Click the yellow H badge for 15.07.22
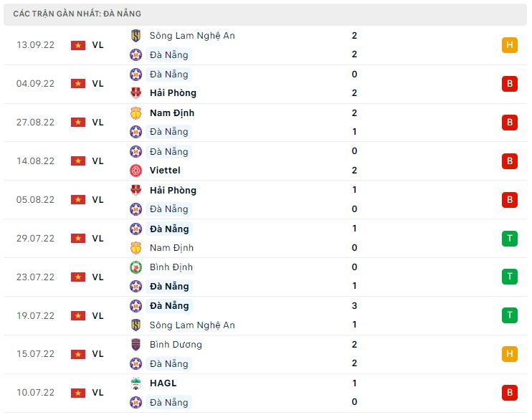The image size is (532, 420). (x=510, y=355)
